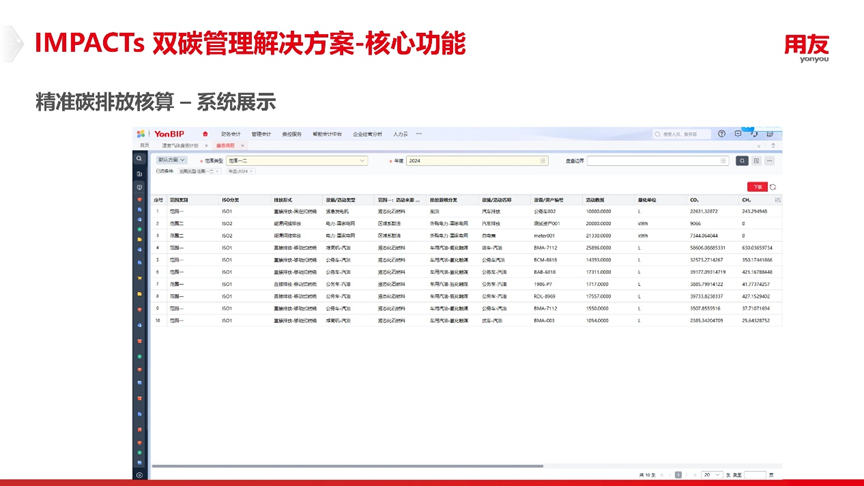Go to the previous page arrow
Viewport: 864px width, 486px height.
pos(670,475)
